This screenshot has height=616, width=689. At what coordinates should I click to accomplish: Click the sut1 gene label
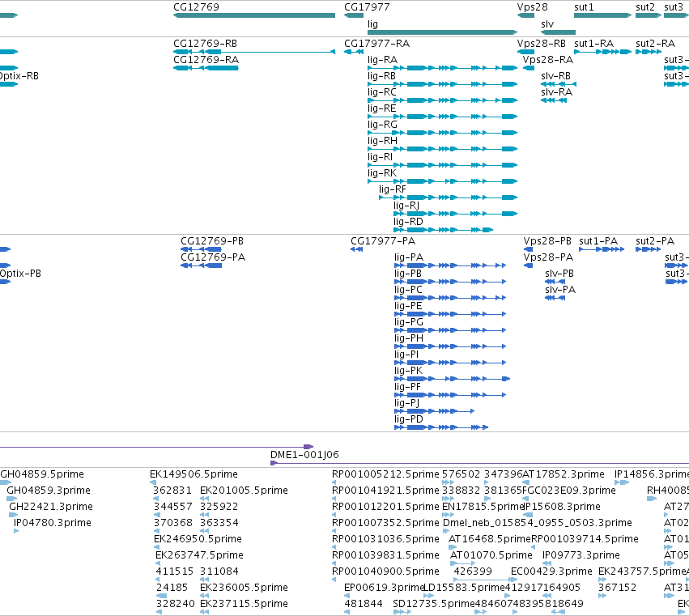(x=584, y=7)
